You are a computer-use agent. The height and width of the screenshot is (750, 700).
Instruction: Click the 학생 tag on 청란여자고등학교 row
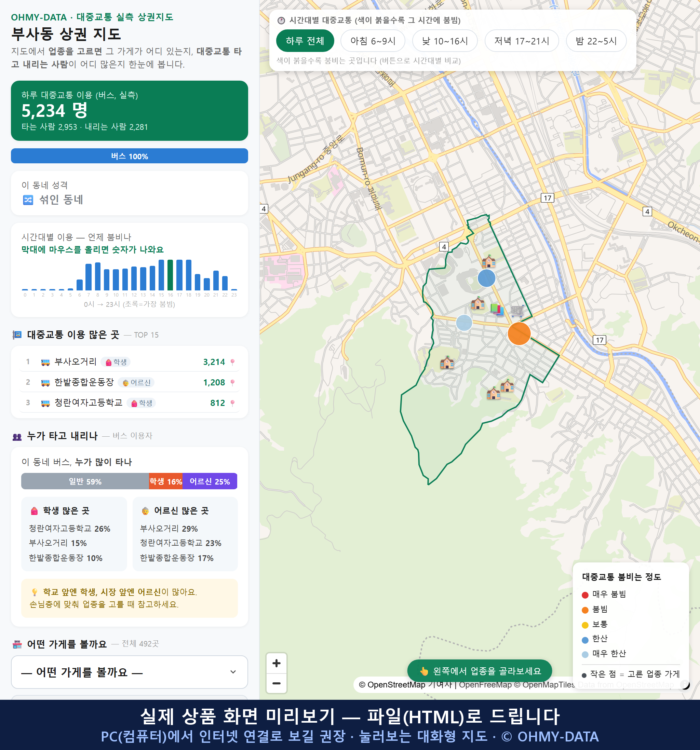coord(142,403)
